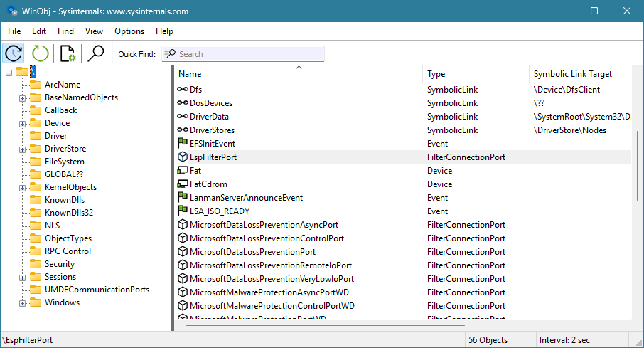This screenshot has width=644, height=348.
Task: Click the Interval: 2 sec status entry
Action: [x=564, y=340]
